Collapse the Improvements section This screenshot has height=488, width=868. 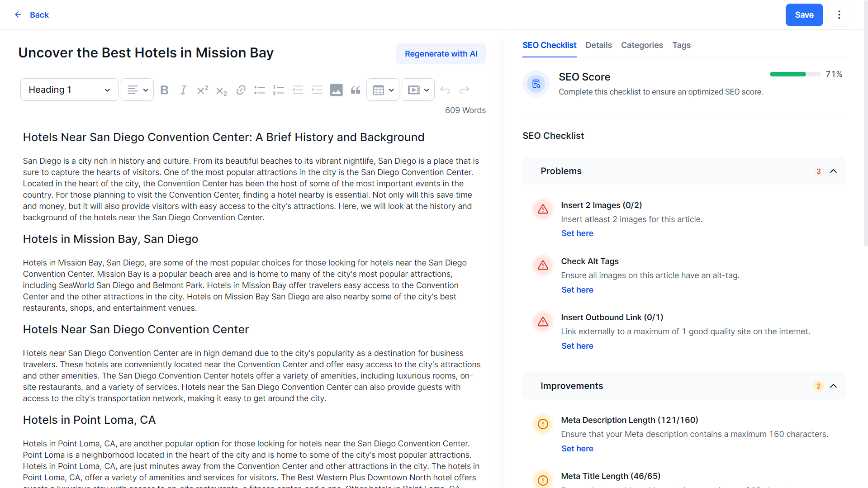tap(833, 386)
